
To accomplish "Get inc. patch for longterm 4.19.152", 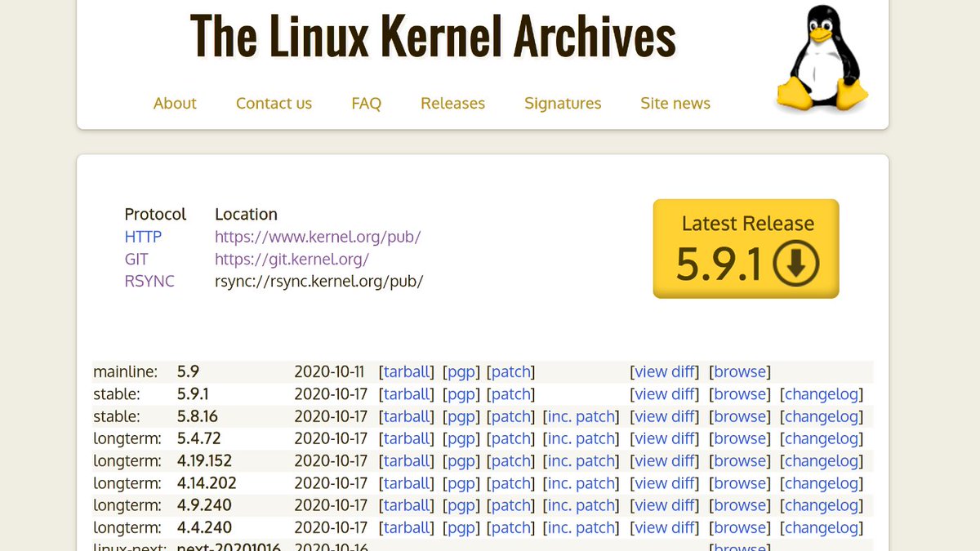I will click(x=581, y=460).
